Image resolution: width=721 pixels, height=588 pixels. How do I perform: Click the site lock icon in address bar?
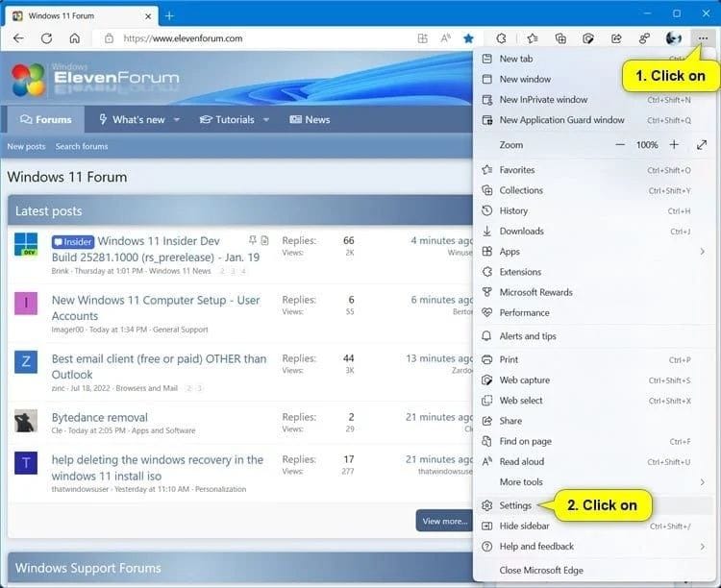pos(109,38)
